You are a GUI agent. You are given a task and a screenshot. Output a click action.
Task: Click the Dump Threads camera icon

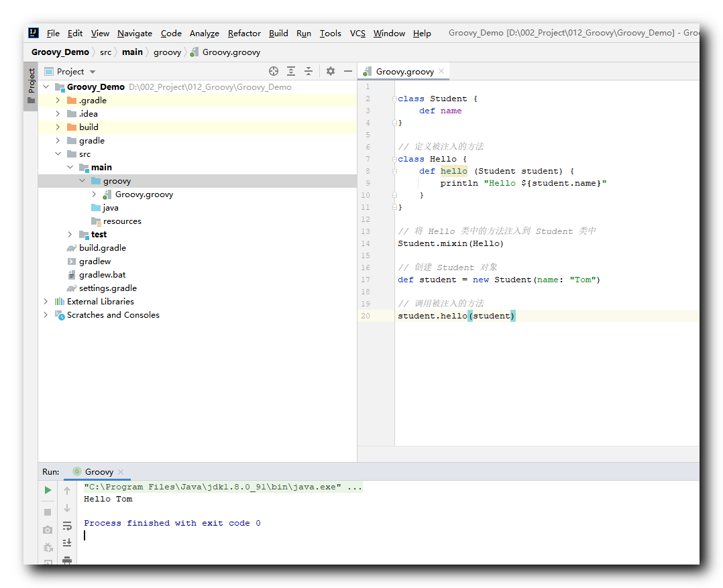[x=48, y=530]
